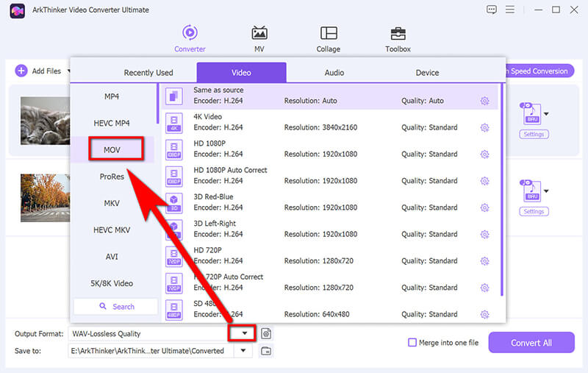Click the gear icon for HD 720P

pyautogui.click(x=484, y=261)
